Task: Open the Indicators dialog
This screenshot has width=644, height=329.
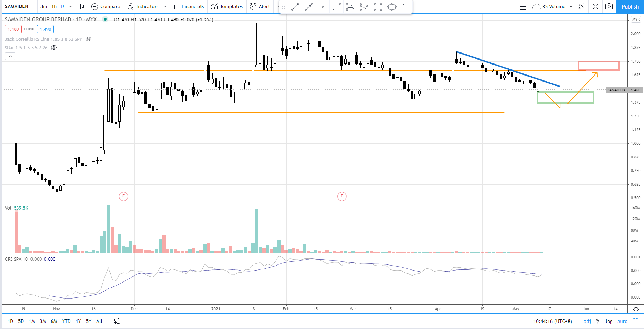Action: click(143, 6)
